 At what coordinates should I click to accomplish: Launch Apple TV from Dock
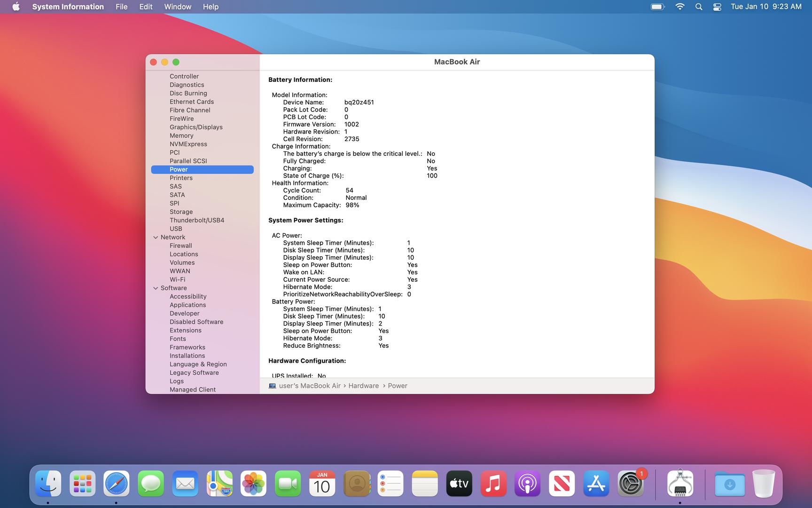click(459, 484)
